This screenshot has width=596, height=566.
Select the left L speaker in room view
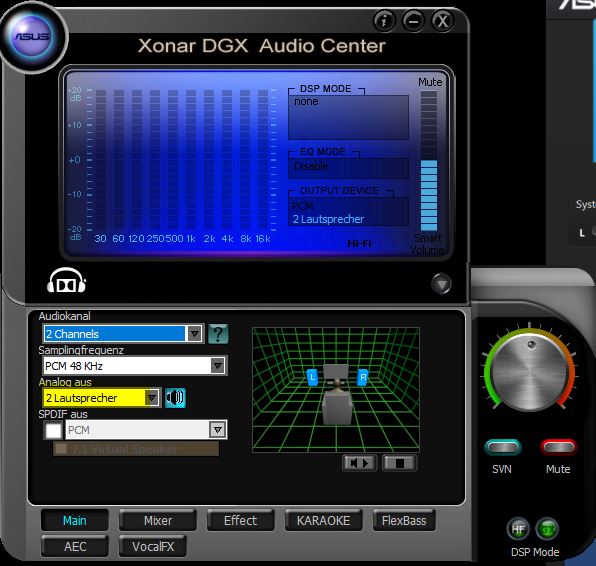[x=312, y=377]
